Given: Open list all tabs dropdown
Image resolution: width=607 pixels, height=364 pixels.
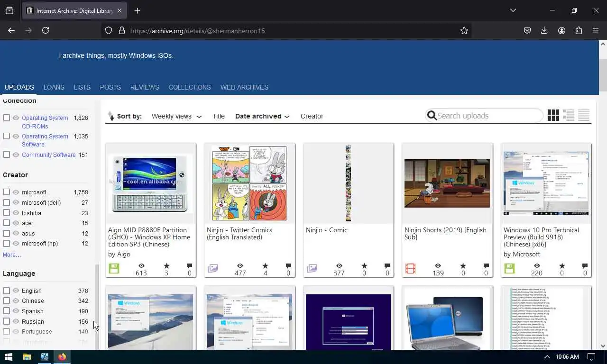Looking at the screenshot, I should tap(513, 10).
